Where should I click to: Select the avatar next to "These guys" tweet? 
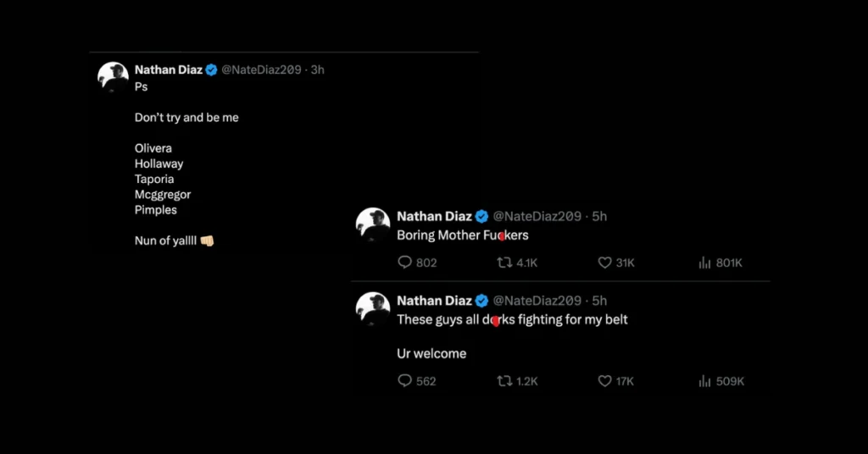coord(373,308)
